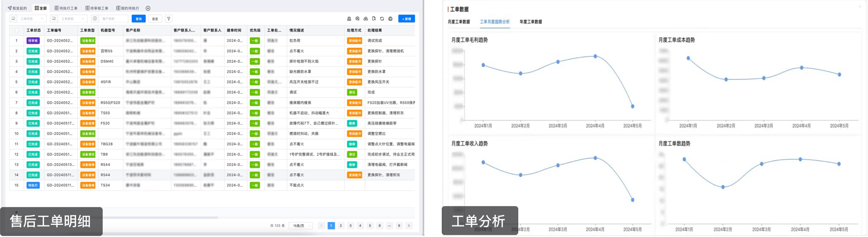Open the 工单类型 filter dropdown
The width and height of the screenshot is (868, 237).
coord(73,19)
